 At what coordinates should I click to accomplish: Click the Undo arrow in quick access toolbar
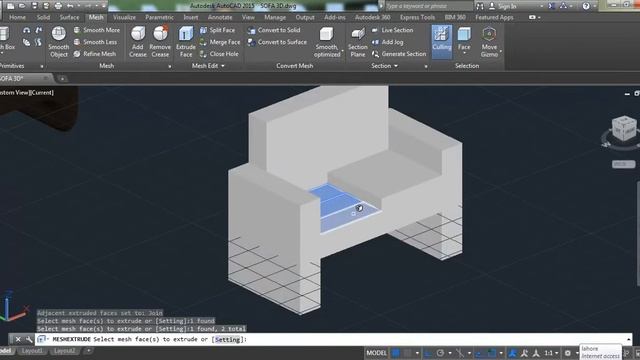(x=70, y=6)
